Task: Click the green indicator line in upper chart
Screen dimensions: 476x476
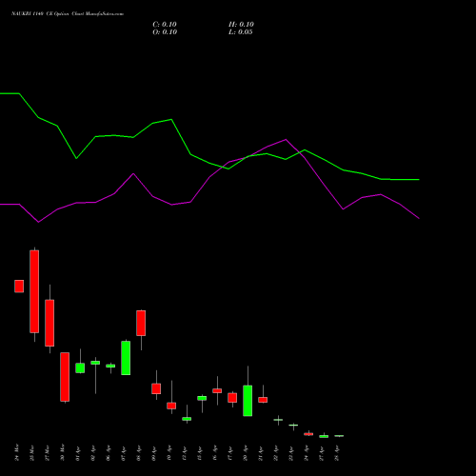Action: [x=209, y=163]
